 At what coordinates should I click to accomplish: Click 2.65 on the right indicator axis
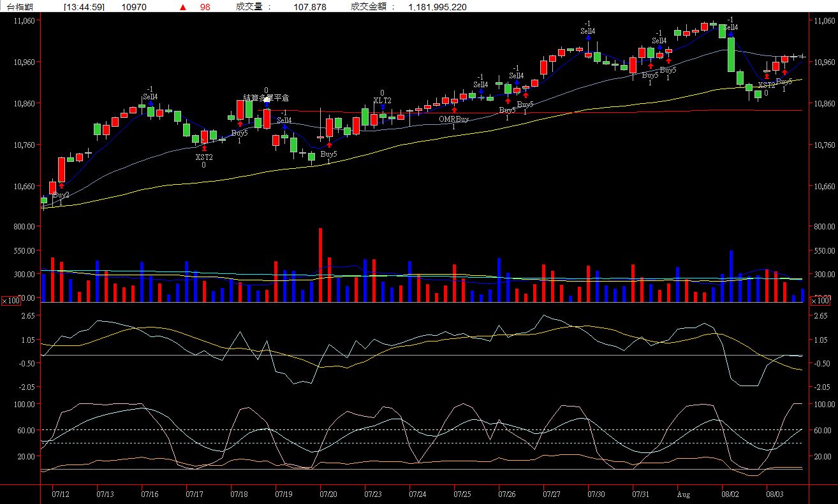tap(821, 315)
